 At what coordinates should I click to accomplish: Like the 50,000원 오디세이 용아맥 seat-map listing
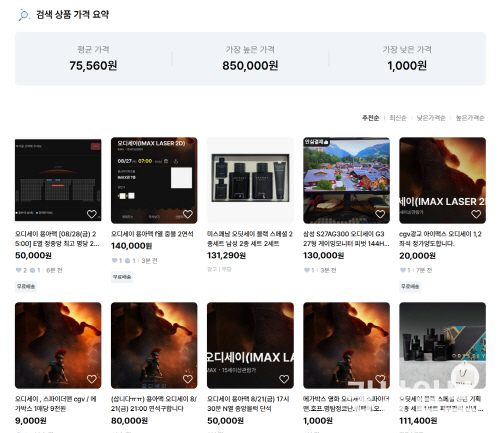pos(92,214)
